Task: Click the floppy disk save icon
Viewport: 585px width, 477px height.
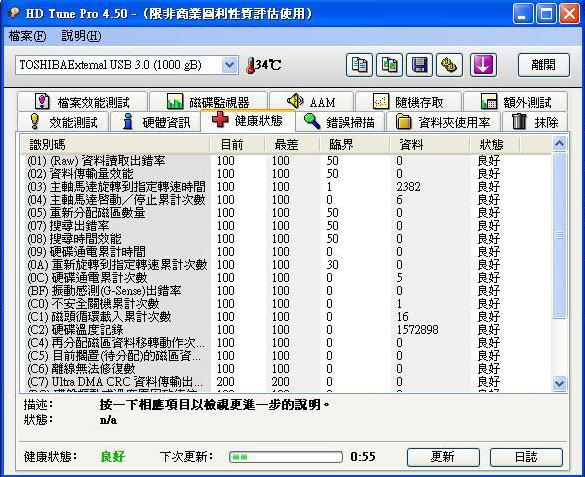Action: coord(419,65)
